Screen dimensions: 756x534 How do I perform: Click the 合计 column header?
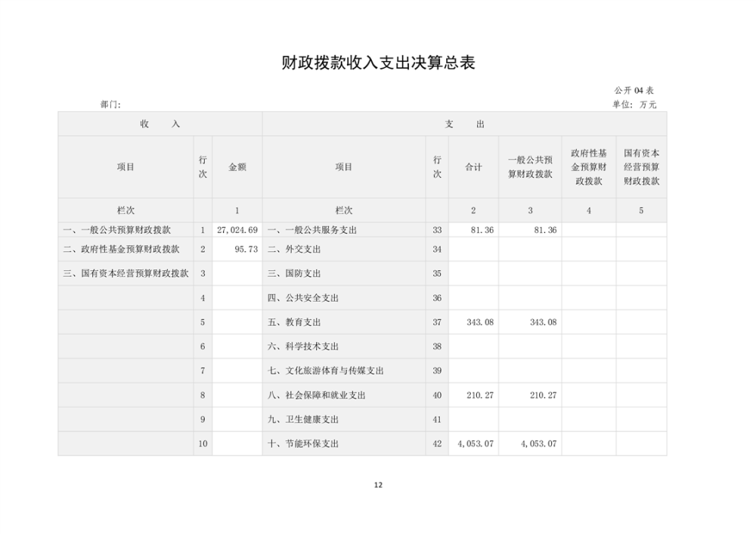(x=473, y=167)
